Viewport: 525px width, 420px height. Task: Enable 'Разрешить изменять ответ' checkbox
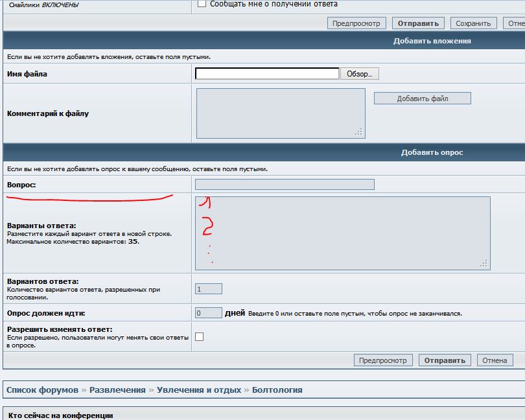pos(200,336)
